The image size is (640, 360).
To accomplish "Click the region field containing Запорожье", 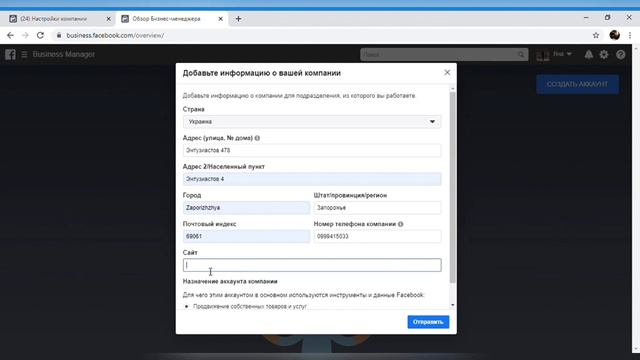I will [x=377, y=208].
